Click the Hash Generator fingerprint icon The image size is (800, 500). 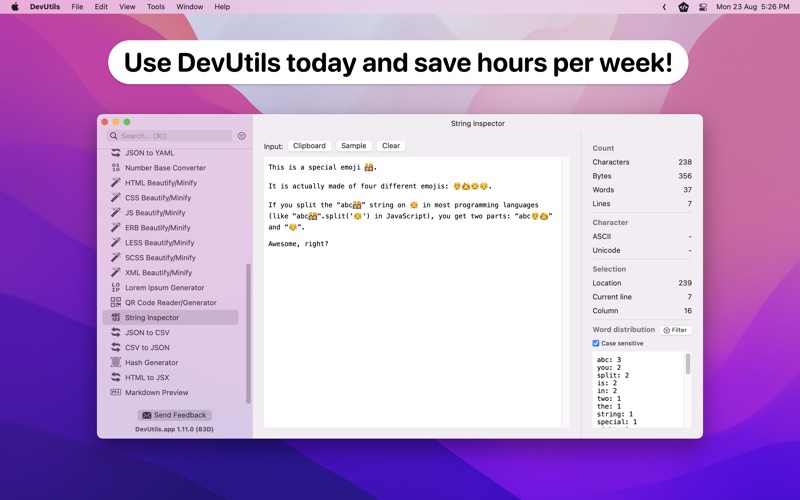tap(116, 362)
